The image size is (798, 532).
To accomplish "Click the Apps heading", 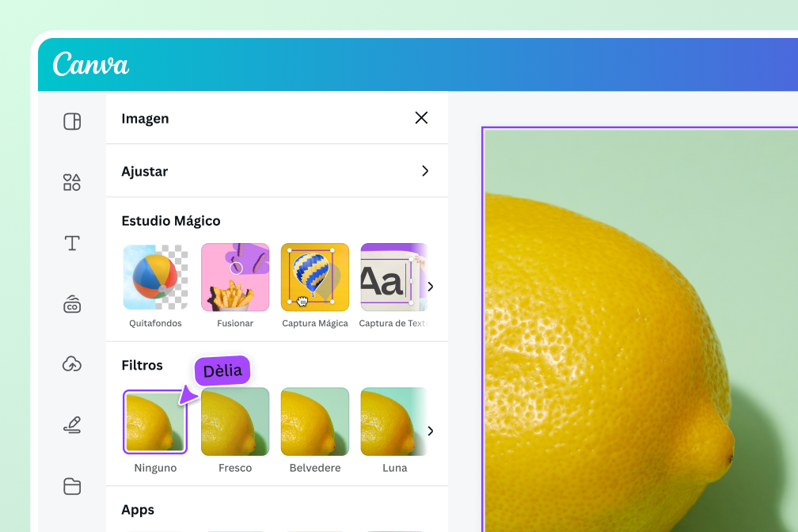I will [138, 510].
